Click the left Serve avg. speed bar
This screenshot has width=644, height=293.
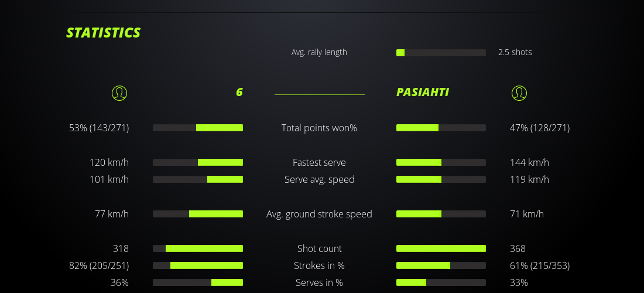pyautogui.click(x=198, y=179)
